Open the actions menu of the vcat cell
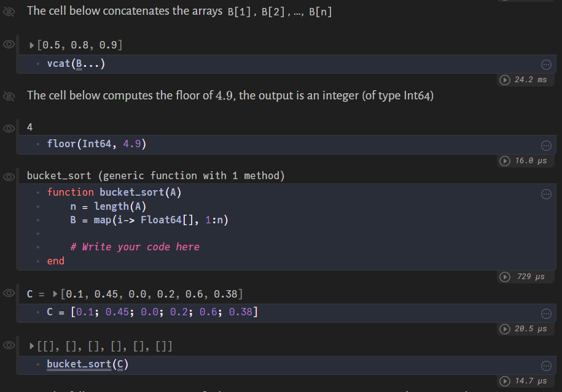This screenshot has width=562, height=392. click(x=546, y=64)
